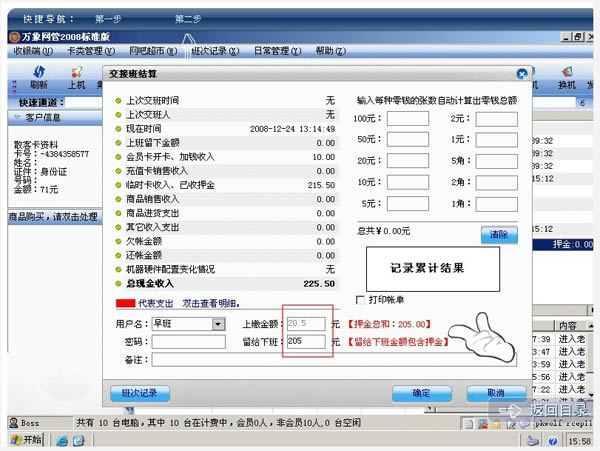The image size is (600, 451).
Task: Launch Internet Explorer from the quick launch bar
Action: click(62, 441)
